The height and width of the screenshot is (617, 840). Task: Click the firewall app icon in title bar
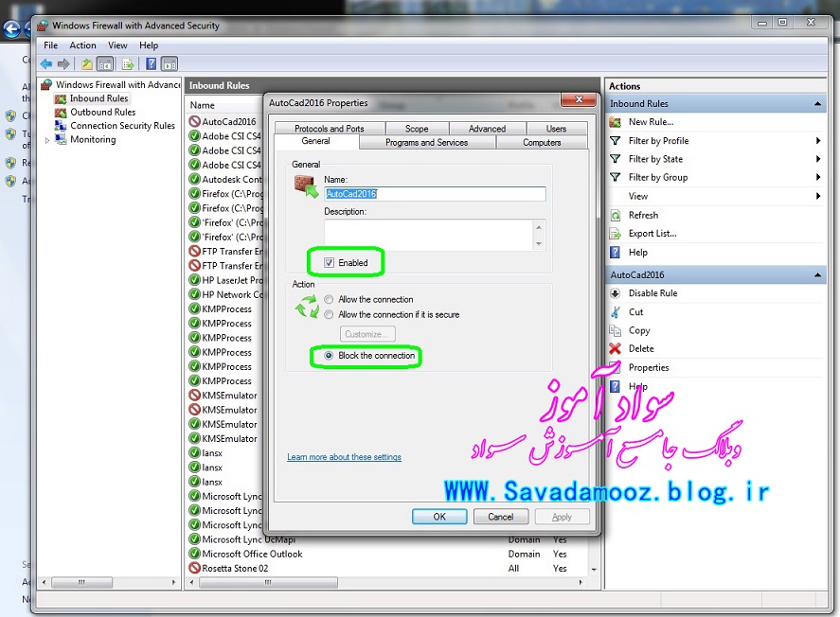tap(43, 26)
